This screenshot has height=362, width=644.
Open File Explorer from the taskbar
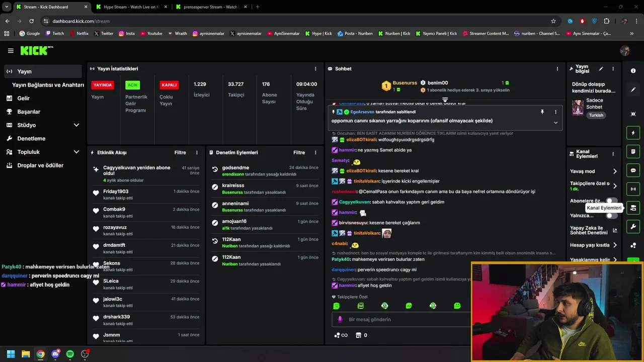pyautogui.click(x=26, y=354)
